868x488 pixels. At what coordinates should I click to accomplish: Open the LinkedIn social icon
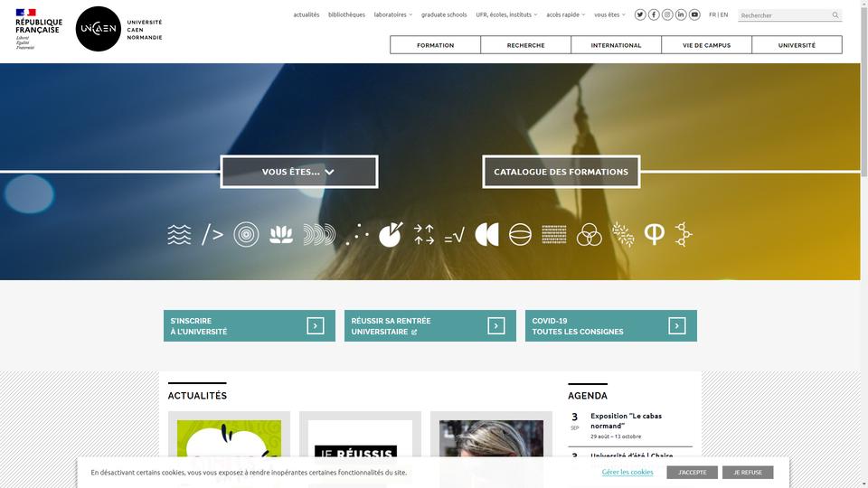[x=681, y=15]
